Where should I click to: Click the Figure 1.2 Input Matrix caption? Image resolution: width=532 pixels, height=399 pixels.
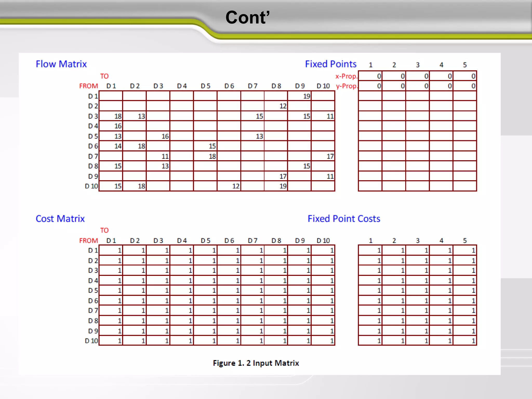(256, 363)
